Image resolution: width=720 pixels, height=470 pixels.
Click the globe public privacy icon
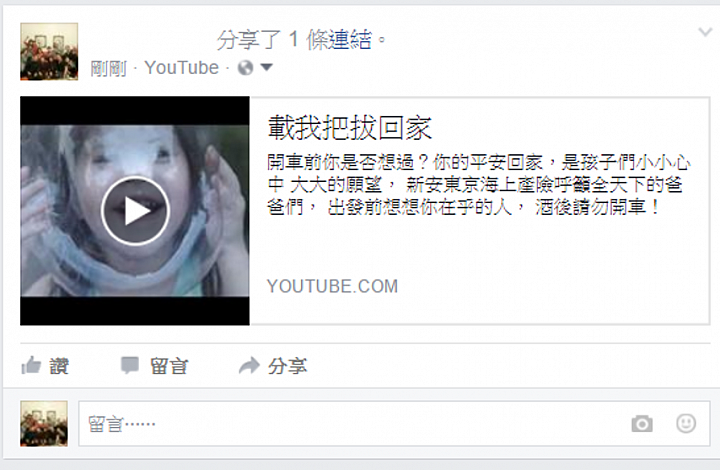[x=245, y=68]
